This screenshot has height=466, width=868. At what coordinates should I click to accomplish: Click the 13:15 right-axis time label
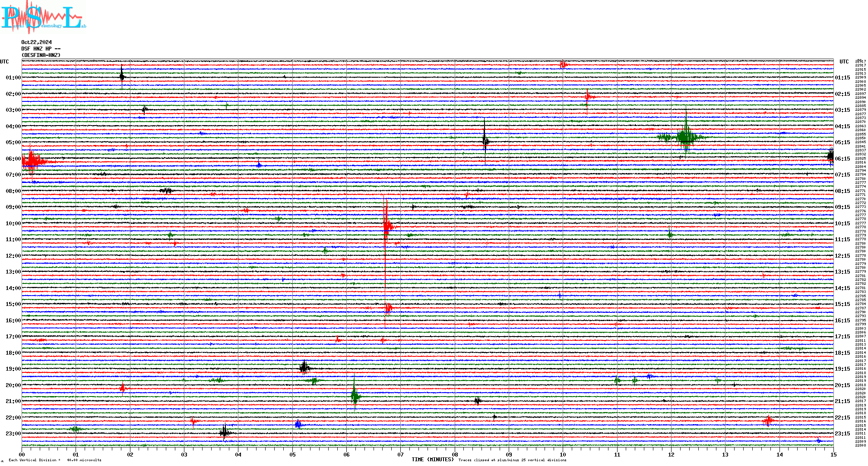click(843, 272)
